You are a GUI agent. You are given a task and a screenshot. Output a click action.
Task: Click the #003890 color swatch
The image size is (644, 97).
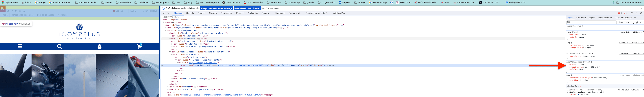point(578,95)
